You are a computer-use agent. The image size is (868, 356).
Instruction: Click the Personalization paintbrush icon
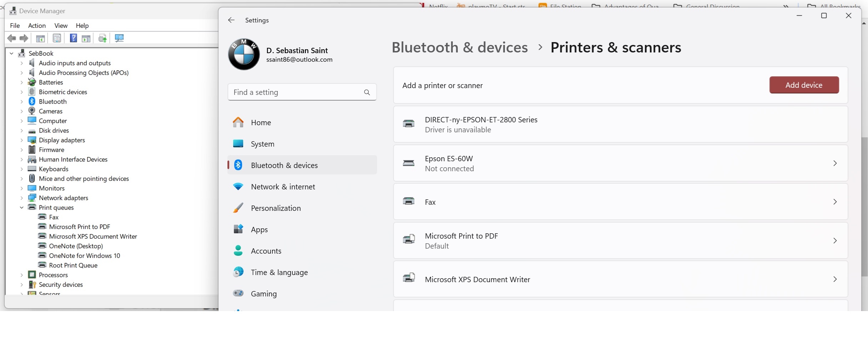pyautogui.click(x=238, y=208)
